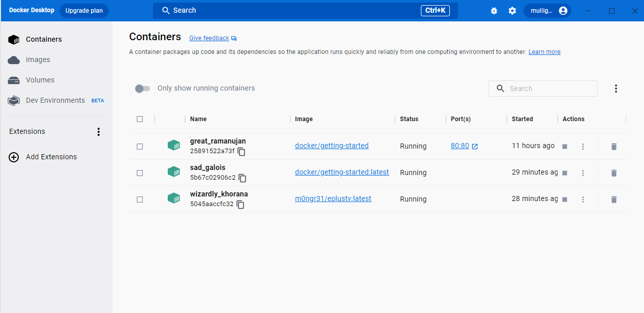This screenshot has width=644, height=313.
Task: Open the docker/getting-started image link
Action: pyautogui.click(x=331, y=146)
